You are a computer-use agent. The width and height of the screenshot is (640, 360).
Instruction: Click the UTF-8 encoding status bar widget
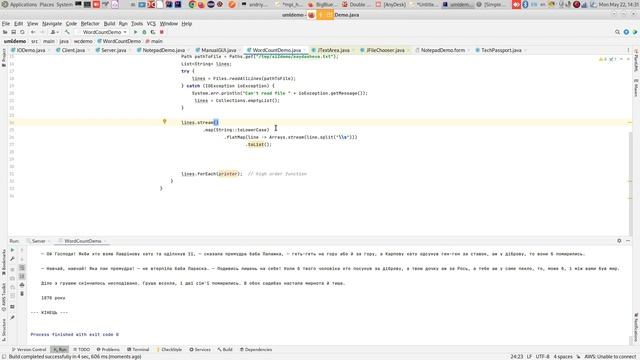(542, 356)
